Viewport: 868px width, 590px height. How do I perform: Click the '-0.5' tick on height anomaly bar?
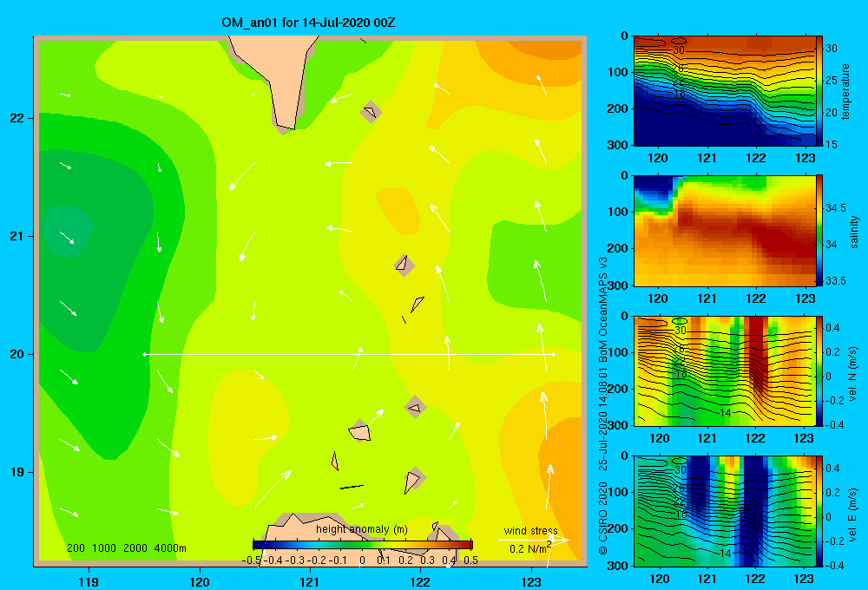pyautogui.click(x=252, y=560)
